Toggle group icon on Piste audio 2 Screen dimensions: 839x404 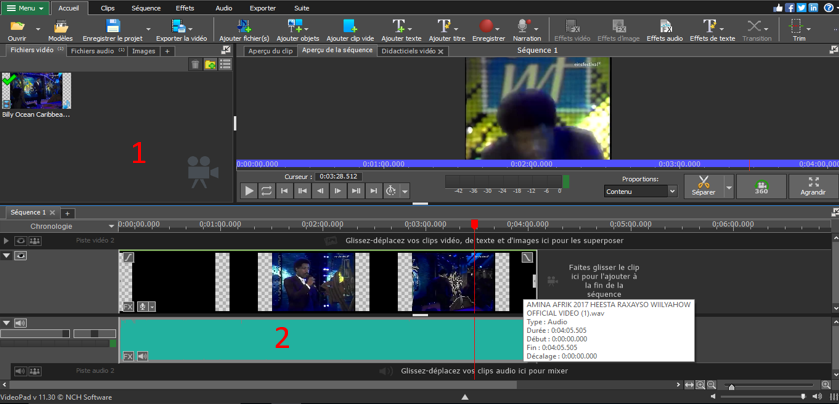click(35, 370)
